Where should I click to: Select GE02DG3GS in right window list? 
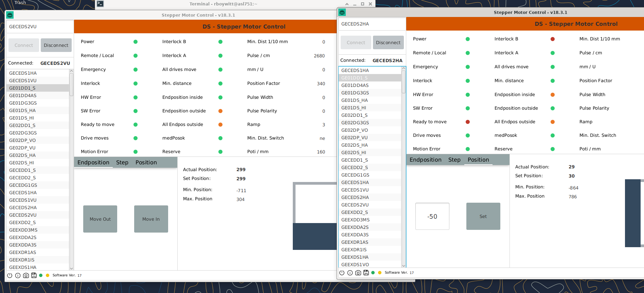pyautogui.click(x=370, y=123)
